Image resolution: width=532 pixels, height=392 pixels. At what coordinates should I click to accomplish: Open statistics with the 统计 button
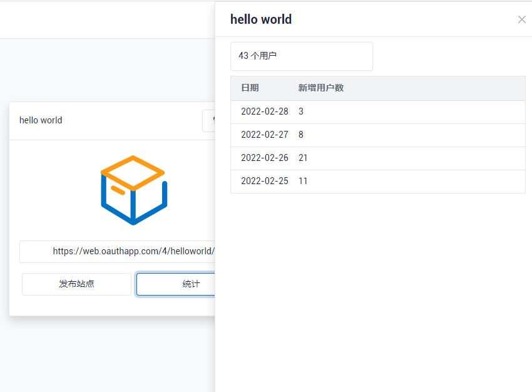pos(176,284)
